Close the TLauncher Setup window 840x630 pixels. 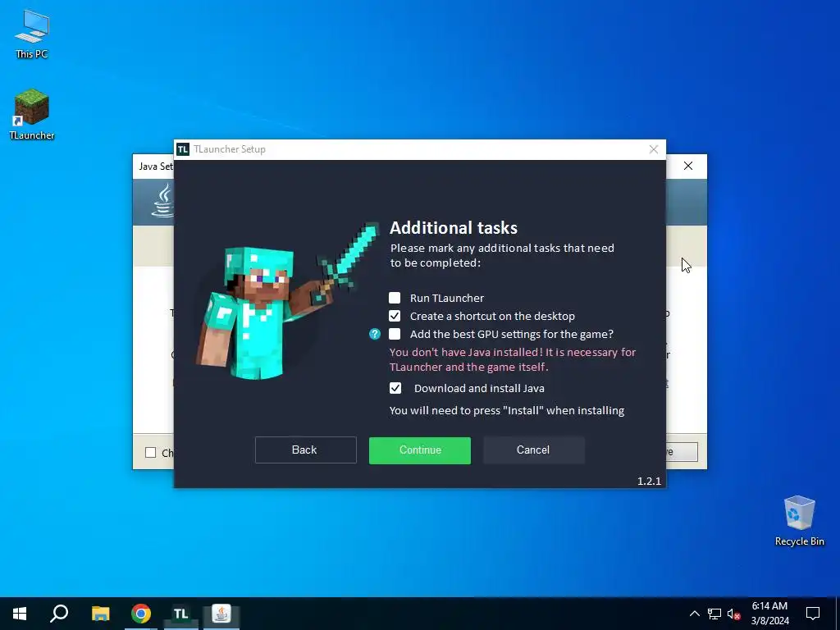[654, 149]
